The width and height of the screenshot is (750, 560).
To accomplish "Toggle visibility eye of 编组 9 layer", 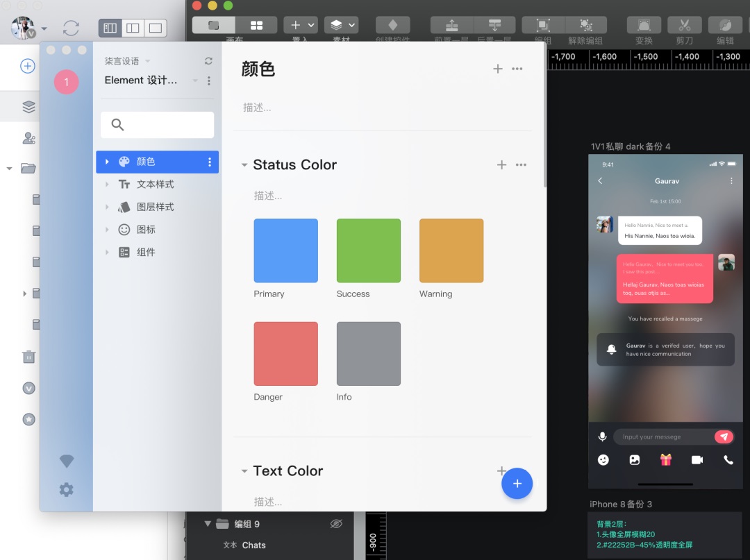I will point(336,524).
